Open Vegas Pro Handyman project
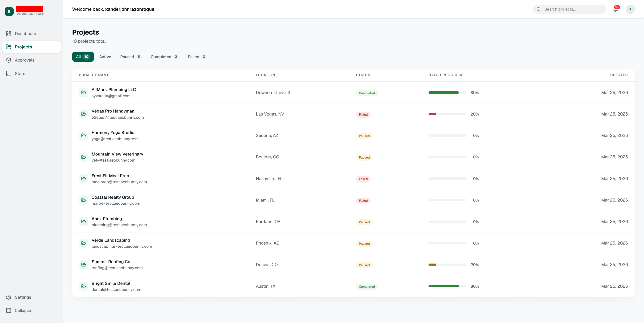The width and height of the screenshot is (644, 323). (113, 111)
